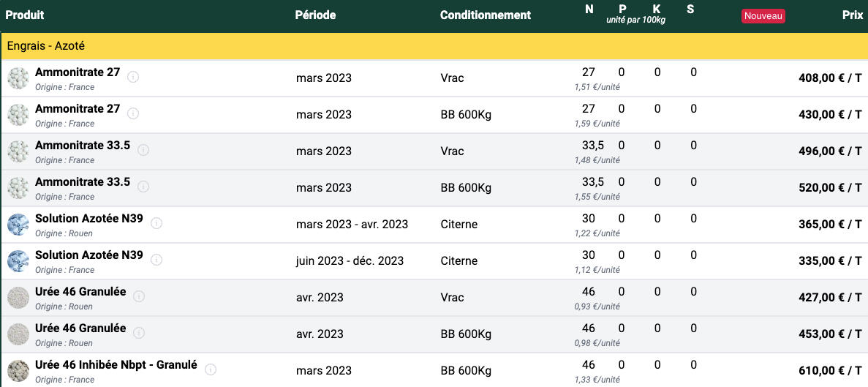
Task: Open info icon for Ammonitrate 27 BB 600Kg
Action: (134, 113)
